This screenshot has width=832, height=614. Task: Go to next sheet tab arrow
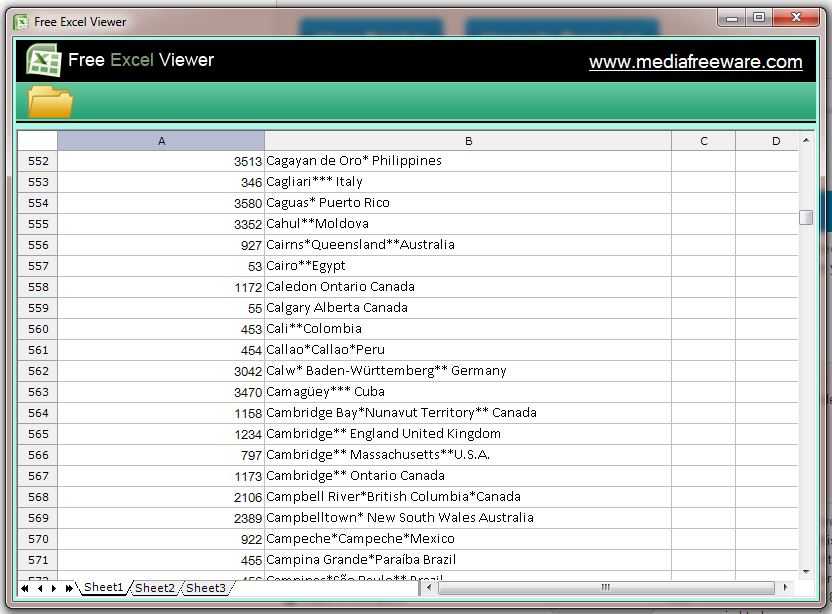click(x=54, y=588)
